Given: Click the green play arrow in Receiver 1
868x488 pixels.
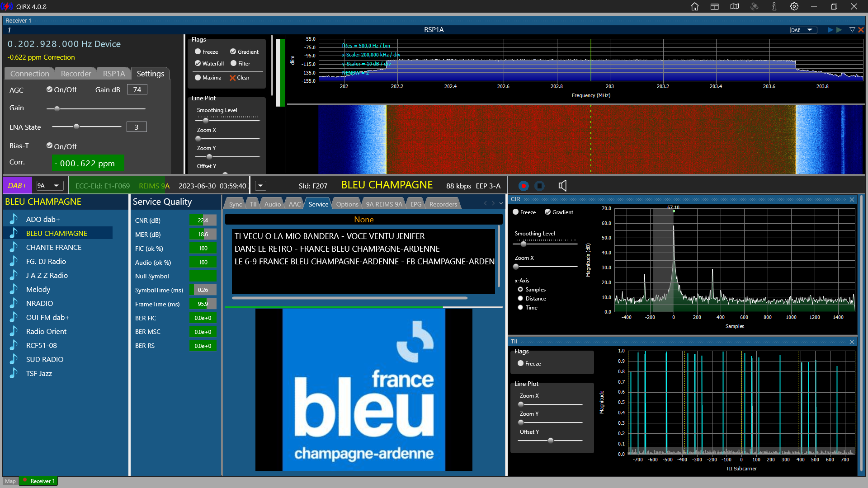Looking at the screenshot, I should pos(839,30).
